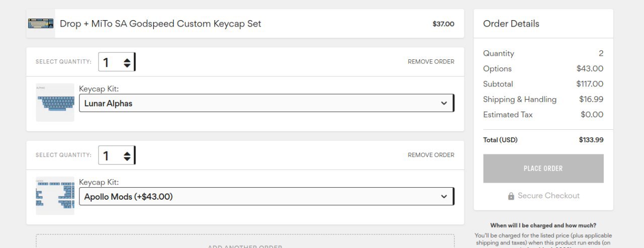
Task: Open the first order quantity selector
Action: (117, 62)
